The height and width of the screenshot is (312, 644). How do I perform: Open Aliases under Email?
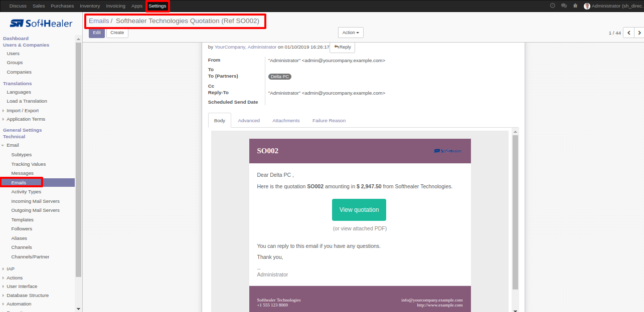coord(19,238)
